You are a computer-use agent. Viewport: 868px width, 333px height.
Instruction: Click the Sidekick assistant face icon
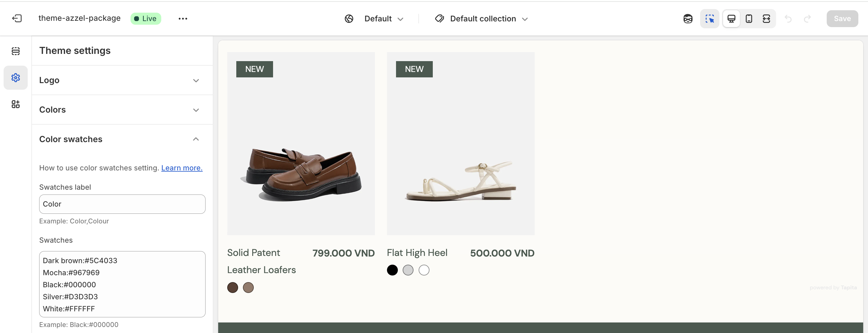coord(688,19)
